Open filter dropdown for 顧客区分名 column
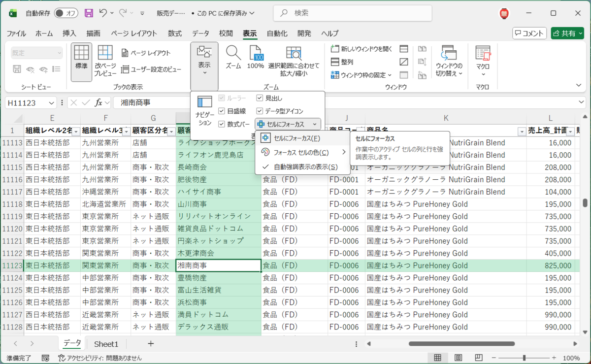 170,131
